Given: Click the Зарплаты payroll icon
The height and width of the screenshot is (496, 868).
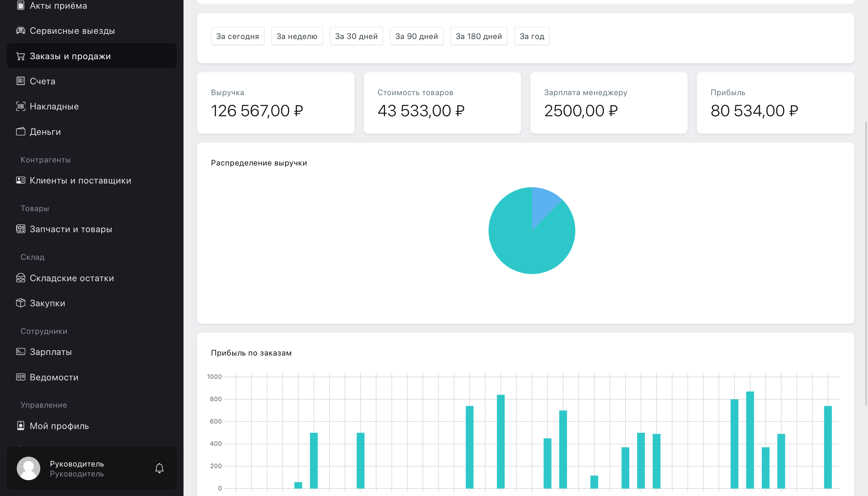Looking at the screenshot, I should (20, 352).
